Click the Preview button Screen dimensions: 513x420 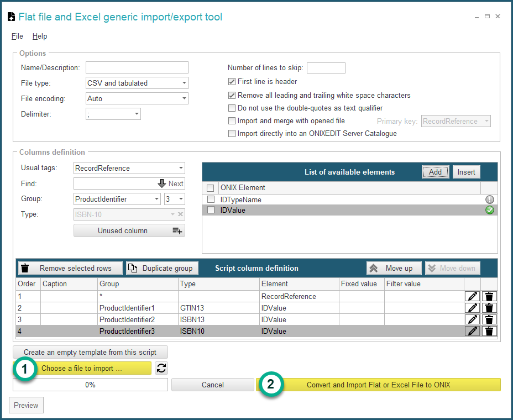tap(26, 405)
